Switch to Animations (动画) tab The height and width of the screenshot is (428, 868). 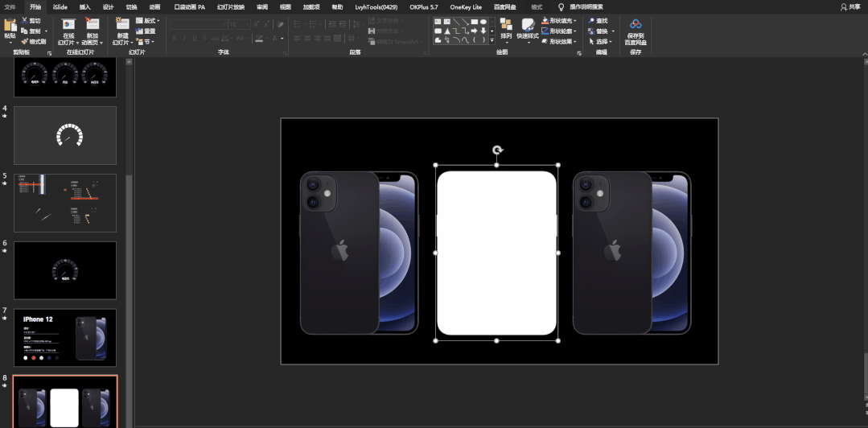[x=155, y=6]
